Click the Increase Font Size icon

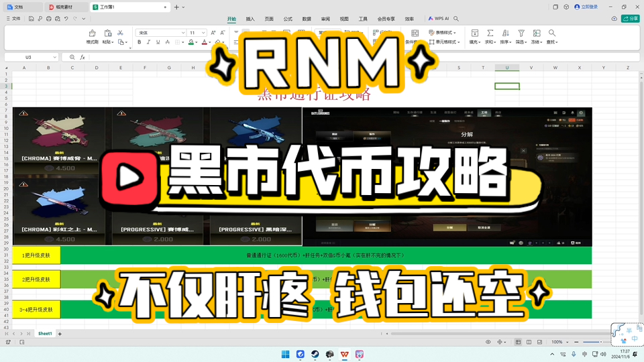(213, 32)
